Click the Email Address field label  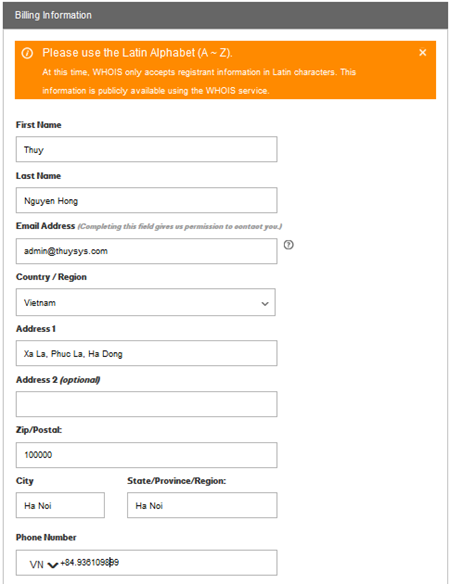pyautogui.click(x=45, y=226)
